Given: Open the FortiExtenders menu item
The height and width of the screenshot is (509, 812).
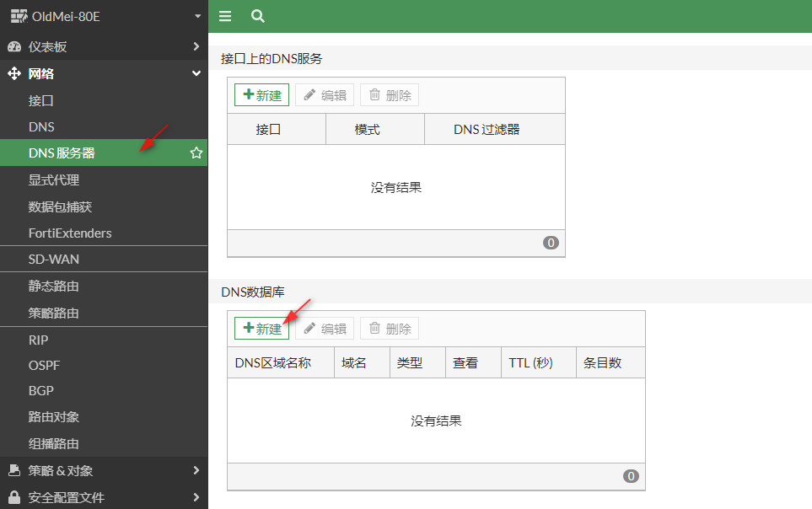Looking at the screenshot, I should pyautogui.click(x=104, y=233).
